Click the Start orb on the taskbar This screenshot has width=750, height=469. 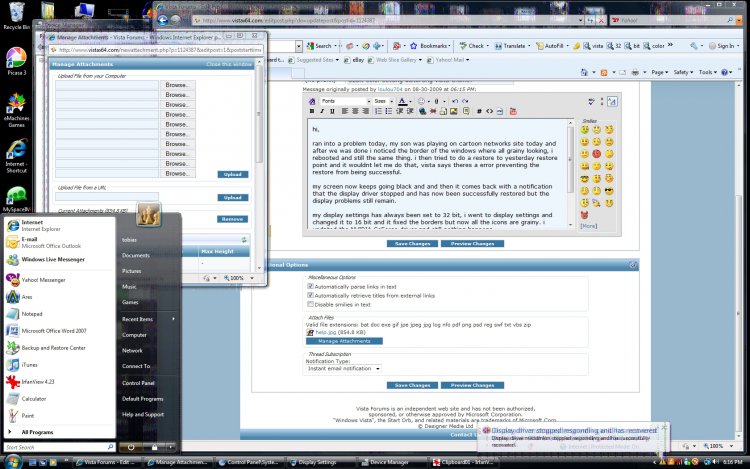[13, 462]
